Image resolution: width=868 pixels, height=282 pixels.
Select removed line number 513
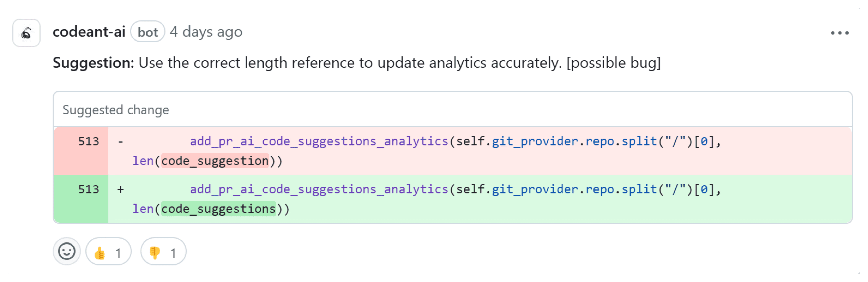(89, 141)
